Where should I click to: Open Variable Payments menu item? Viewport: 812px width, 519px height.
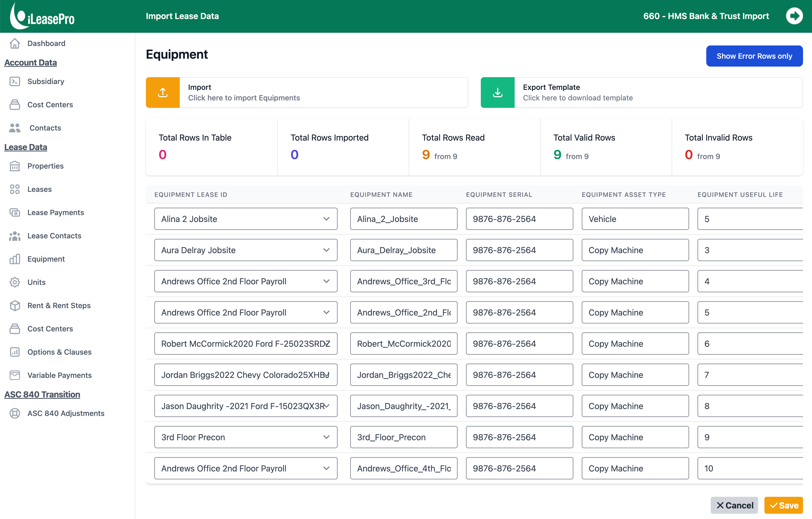59,375
